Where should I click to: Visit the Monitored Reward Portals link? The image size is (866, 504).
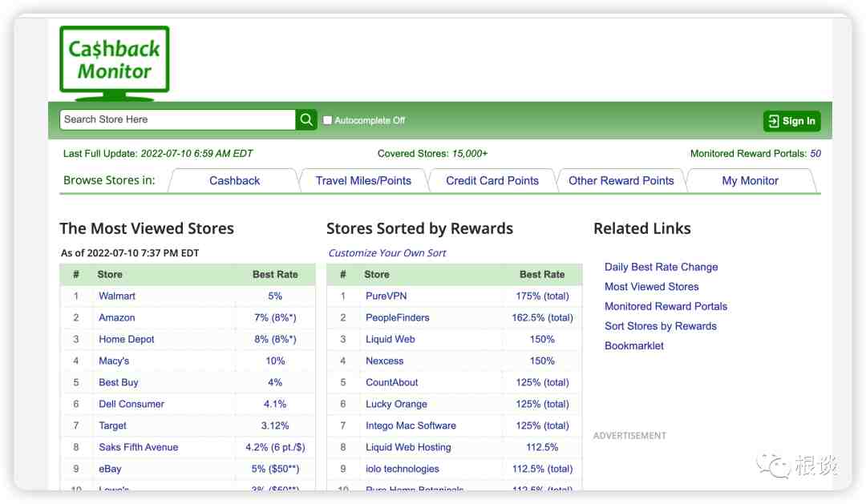pos(666,306)
